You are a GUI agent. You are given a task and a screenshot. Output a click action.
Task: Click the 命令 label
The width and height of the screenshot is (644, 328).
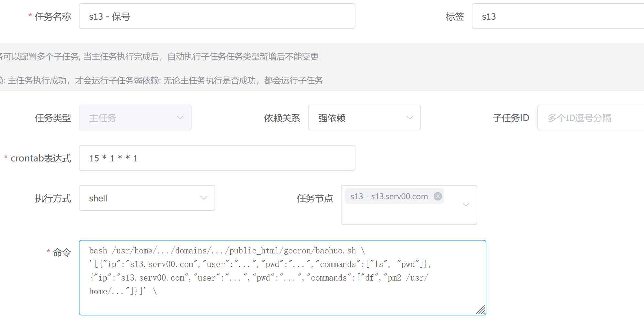(62, 252)
